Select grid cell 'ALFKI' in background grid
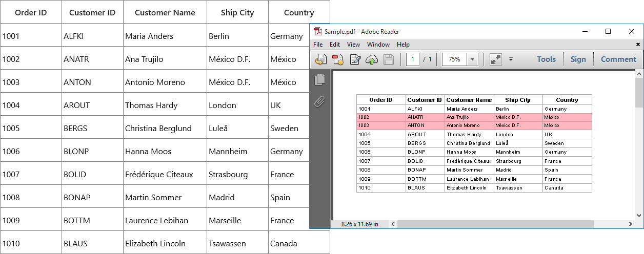 coord(92,36)
